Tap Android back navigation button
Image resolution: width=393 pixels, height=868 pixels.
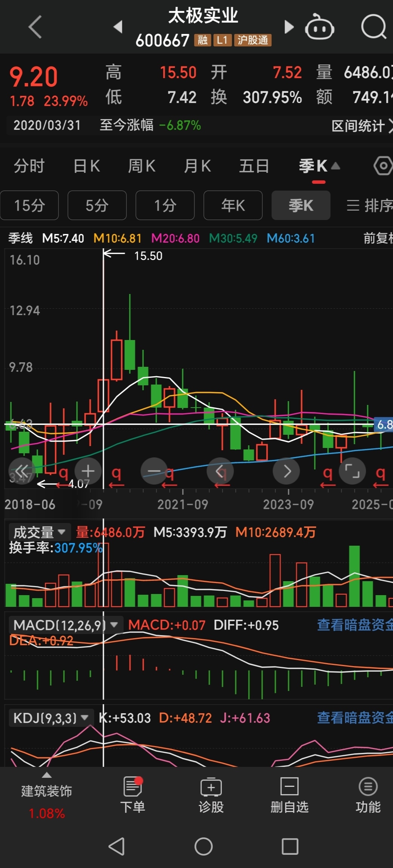(117, 846)
